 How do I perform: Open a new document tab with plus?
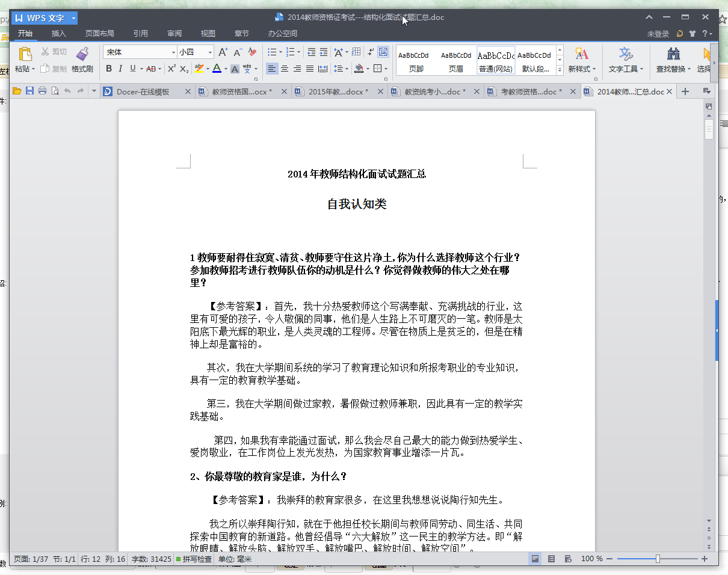coord(685,91)
